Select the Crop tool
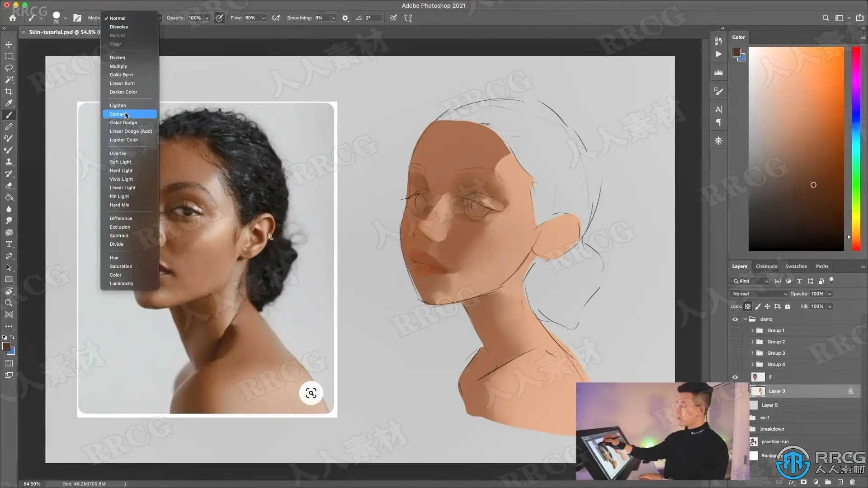 [9, 91]
